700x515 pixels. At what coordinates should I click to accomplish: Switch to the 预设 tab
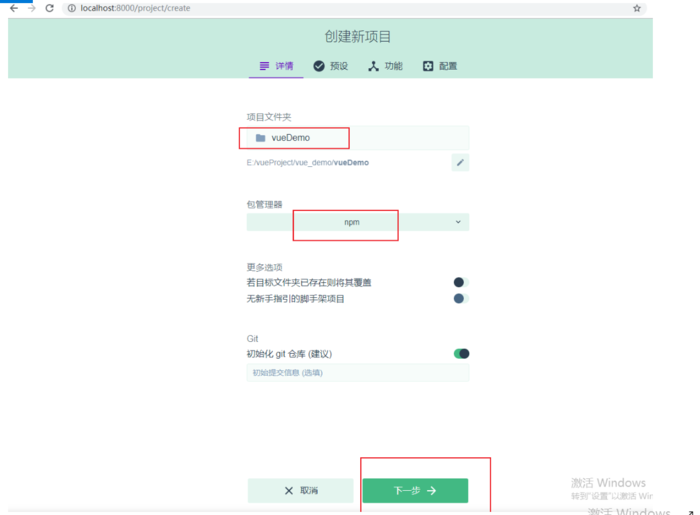pos(330,66)
